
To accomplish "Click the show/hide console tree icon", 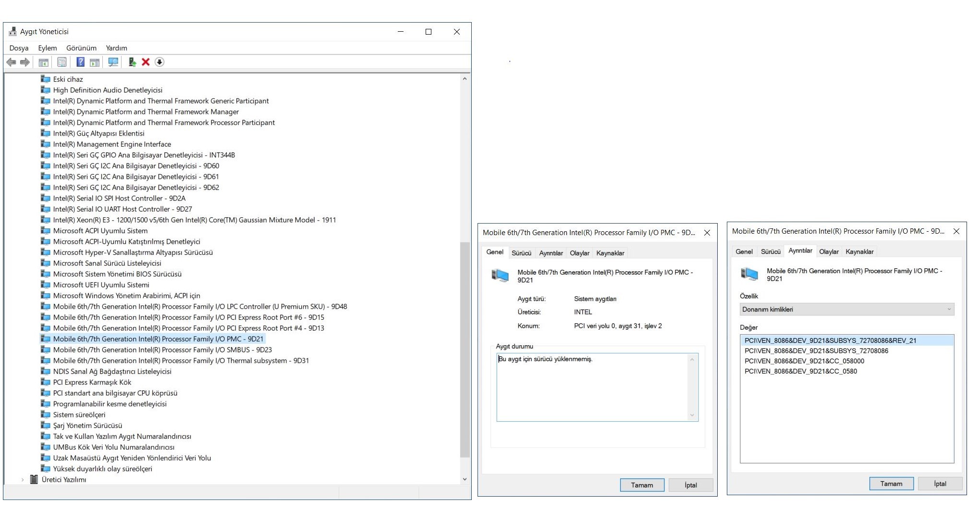I will coord(43,62).
